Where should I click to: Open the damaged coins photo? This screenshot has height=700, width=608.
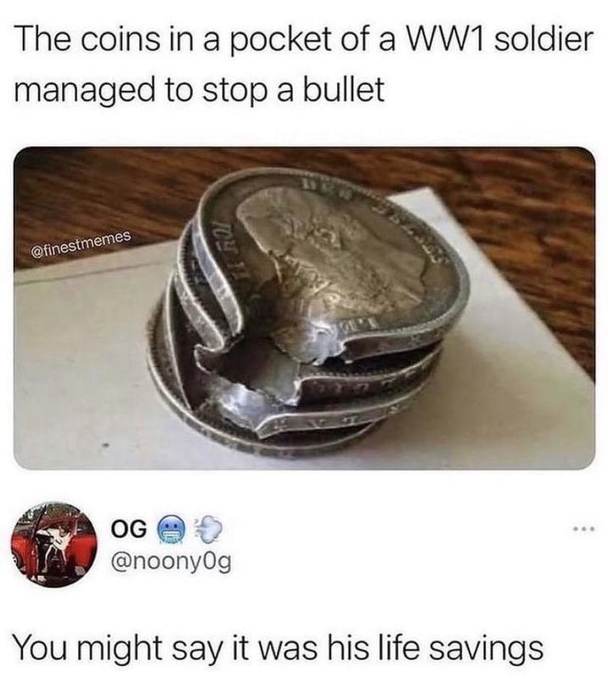(x=305, y=308)
